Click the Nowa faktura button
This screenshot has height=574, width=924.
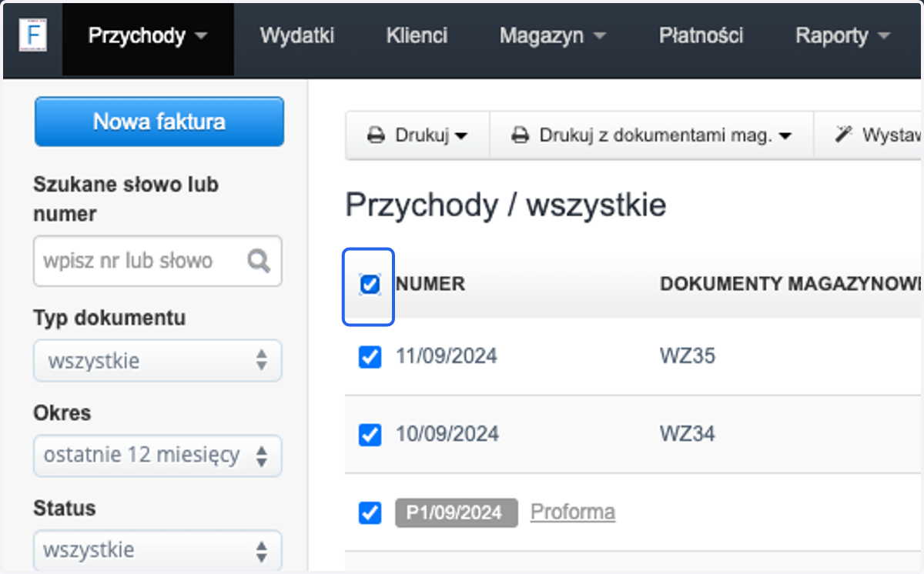pos(159,122)
